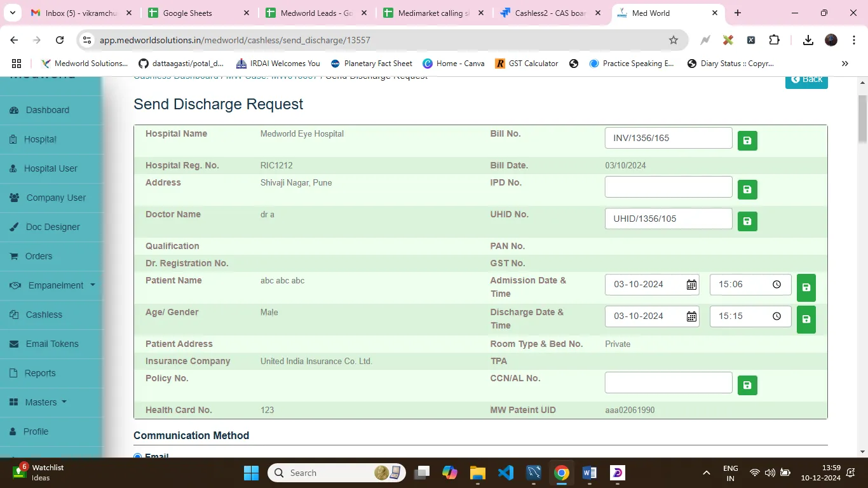
Task: Open Visual Studio Code from taskbar
Action: pos(506,473)
